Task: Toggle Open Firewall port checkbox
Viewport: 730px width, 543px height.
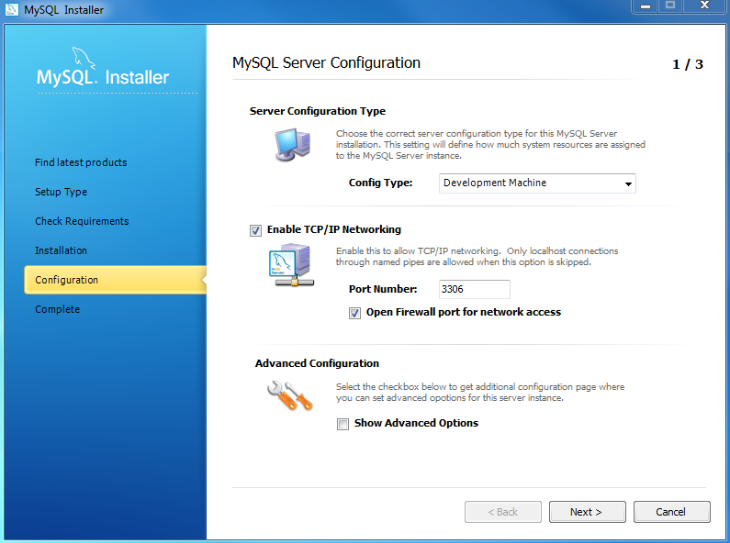Action: [355, 313]
